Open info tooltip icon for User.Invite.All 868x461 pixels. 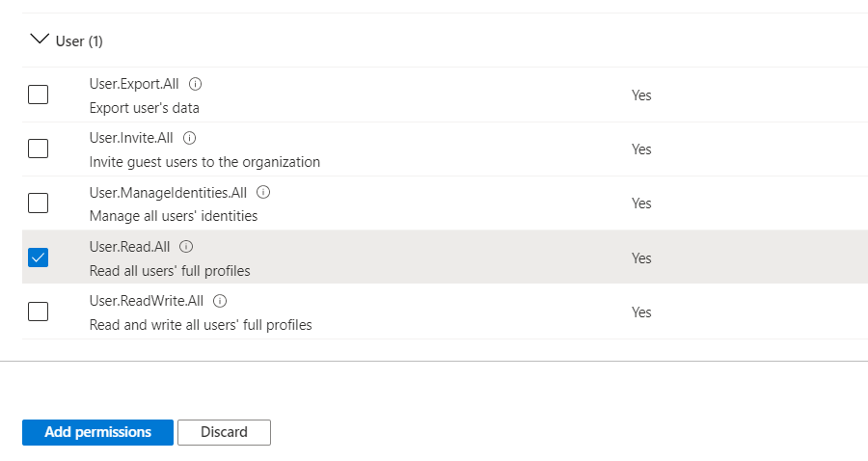click(189, 138)
